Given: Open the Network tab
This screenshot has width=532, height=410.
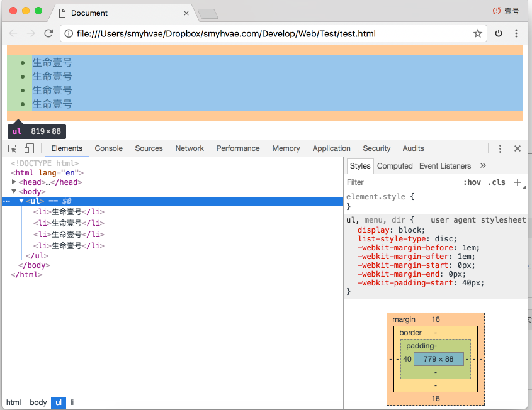Looking at the screenshot, I should point(190,148).
